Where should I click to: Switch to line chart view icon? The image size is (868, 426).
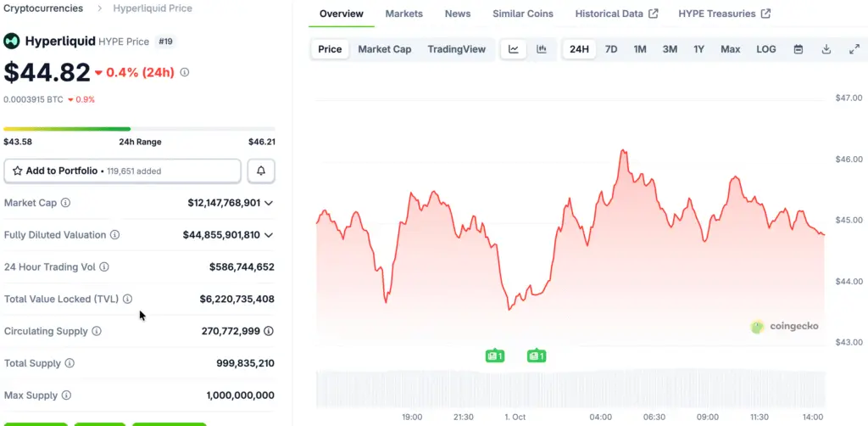513,49
